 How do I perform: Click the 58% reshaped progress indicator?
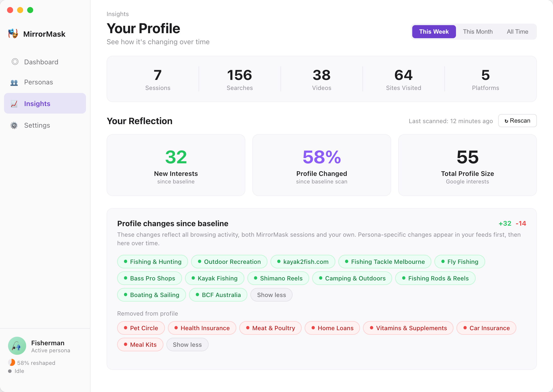pyautogui.click(x=12, y=363)
